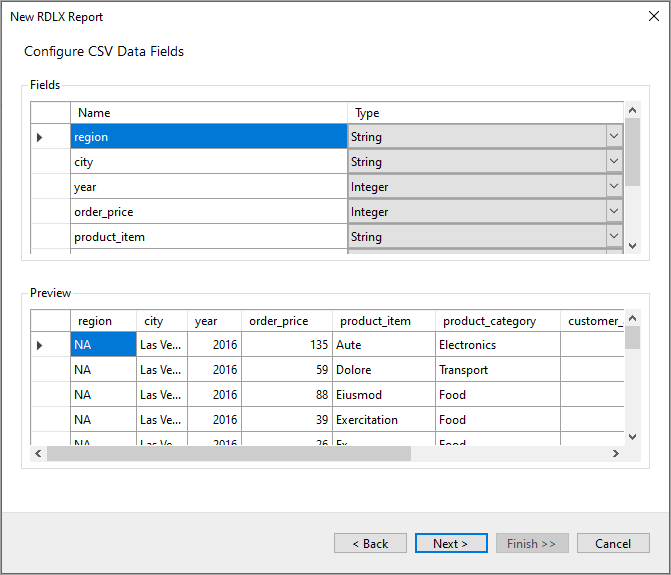Click Preview scroll up arrow
Viewport: 671px width, 575px height.
click(632, 318)
